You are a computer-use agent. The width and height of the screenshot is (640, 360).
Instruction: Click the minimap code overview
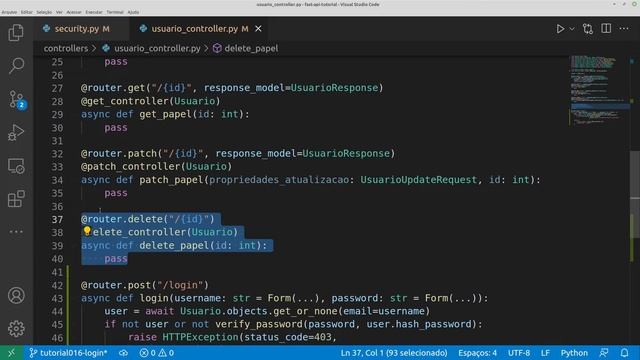coord(599,90)
